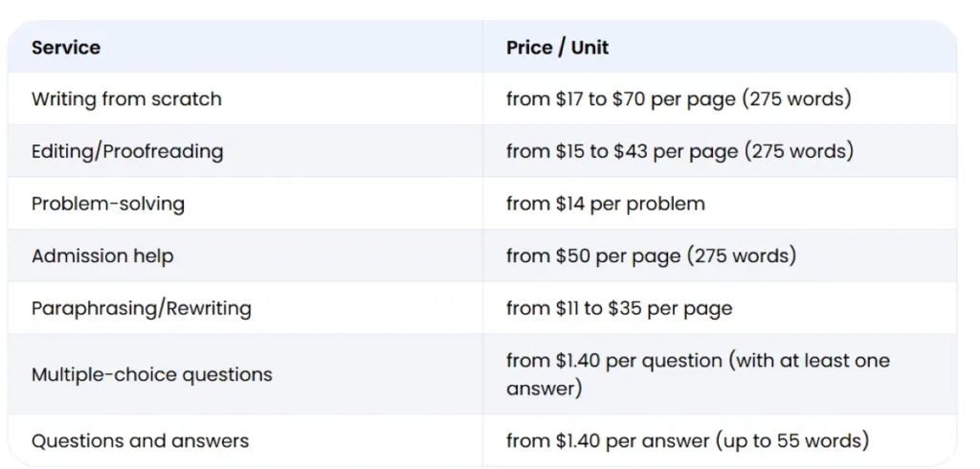Viewport: 980px width, 469px height.
Task: Click the '$43' amount in the editing price
Action: (630, 151)
